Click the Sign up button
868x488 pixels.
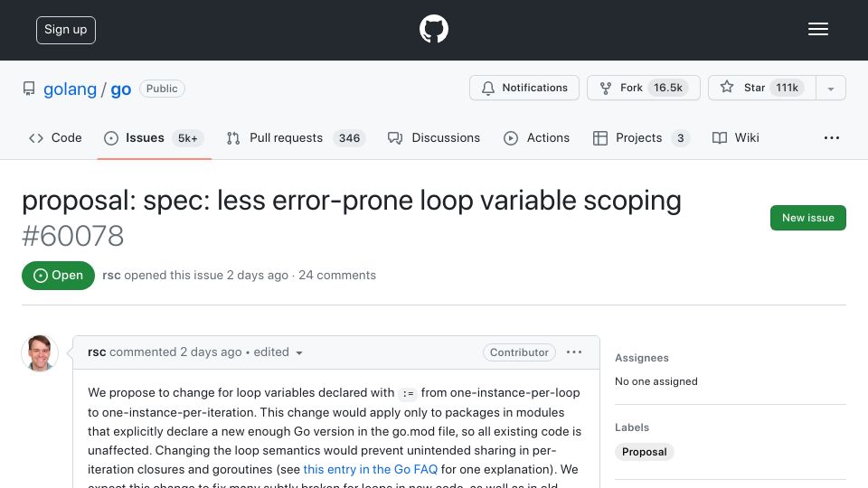point(66,30)
